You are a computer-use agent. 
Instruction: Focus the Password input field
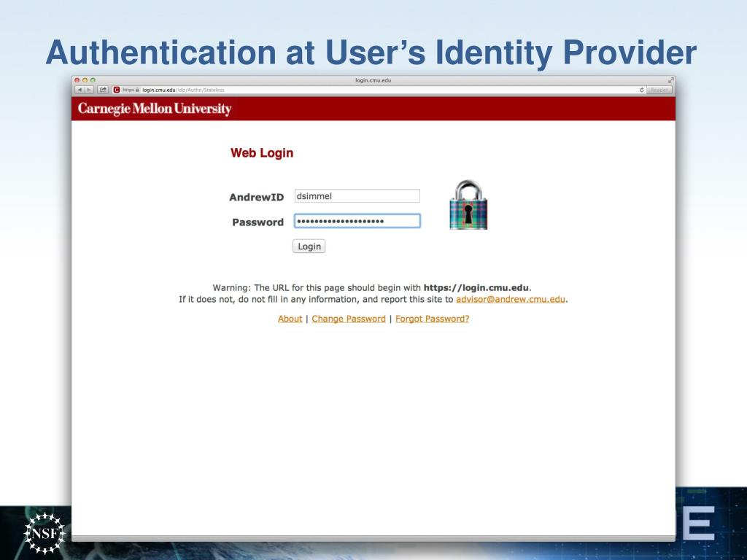tap(357, 221)
